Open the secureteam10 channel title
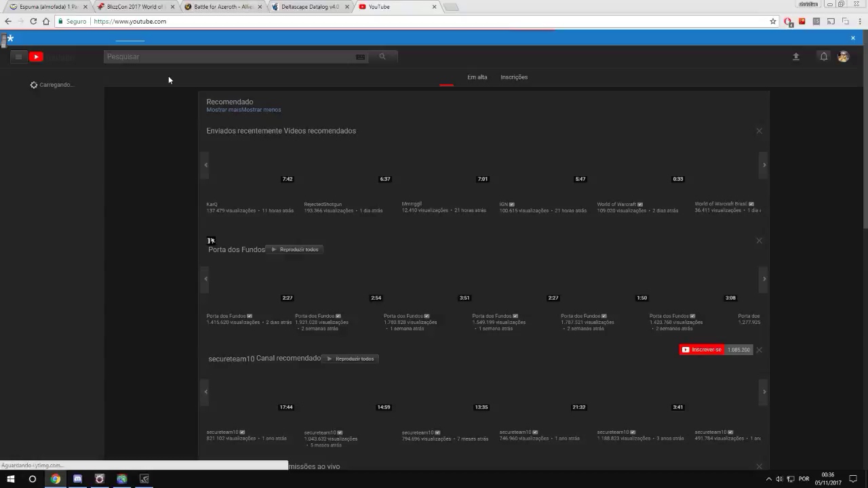This screenshot has width=868, height=488. (231, 359)
